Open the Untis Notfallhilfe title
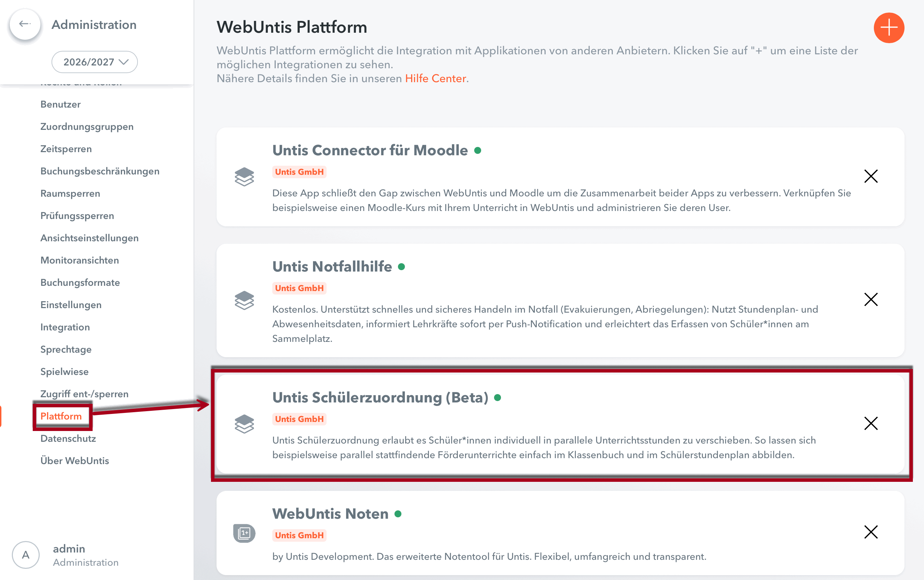The height and width of the screenshot is (580, 924). [x=332, y=266]
